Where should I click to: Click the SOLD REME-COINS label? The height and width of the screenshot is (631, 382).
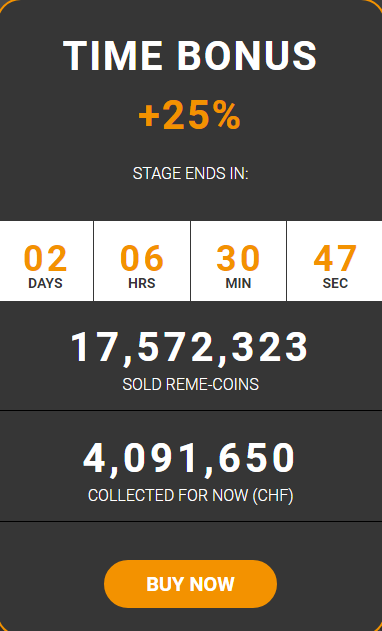(190, 384)
